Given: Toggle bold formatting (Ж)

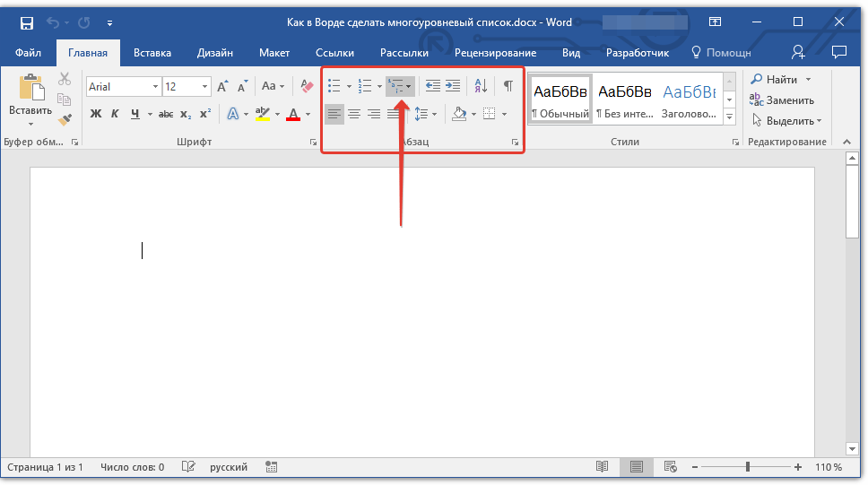Looking at the screenshot, I should coord(96,114).
